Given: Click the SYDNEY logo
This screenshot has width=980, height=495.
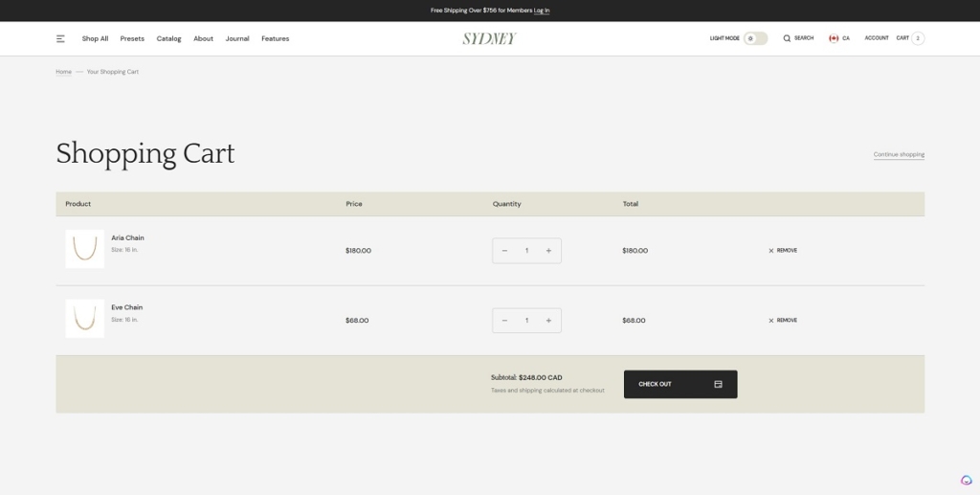Looking at the screenshot, I should [489, 38].
